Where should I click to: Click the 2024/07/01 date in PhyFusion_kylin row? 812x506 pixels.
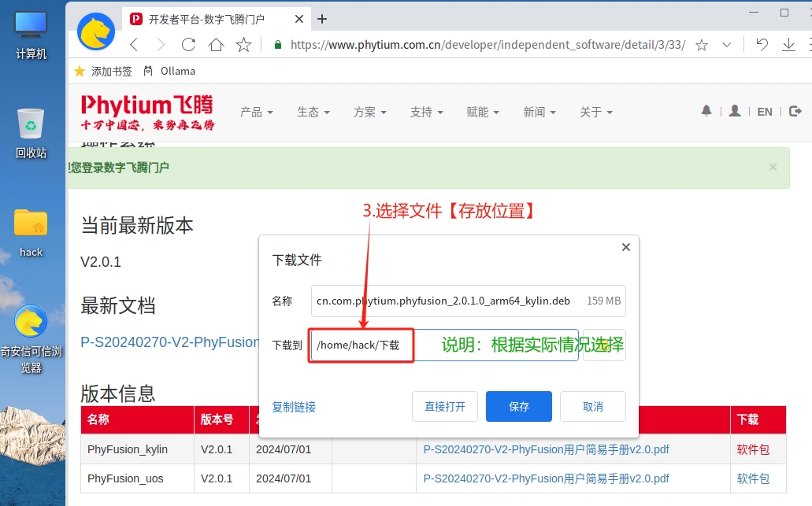coord(284,449)
